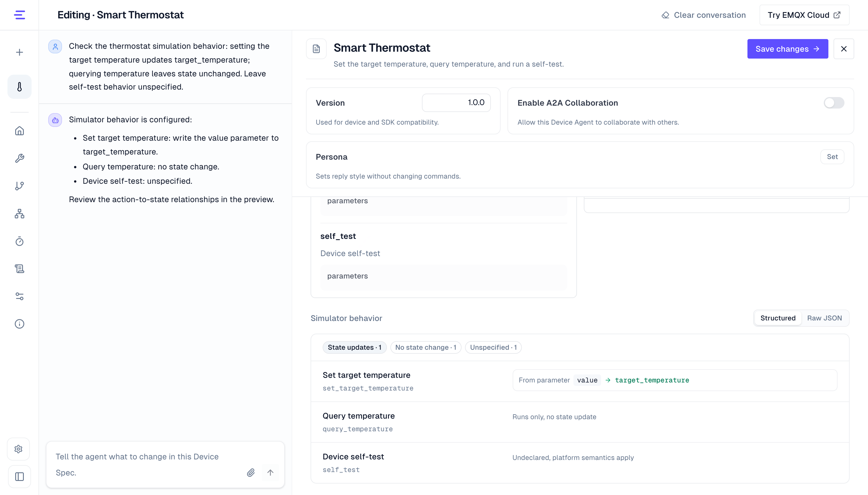Toggle the sidebar panel layout icon

[19, 477]
